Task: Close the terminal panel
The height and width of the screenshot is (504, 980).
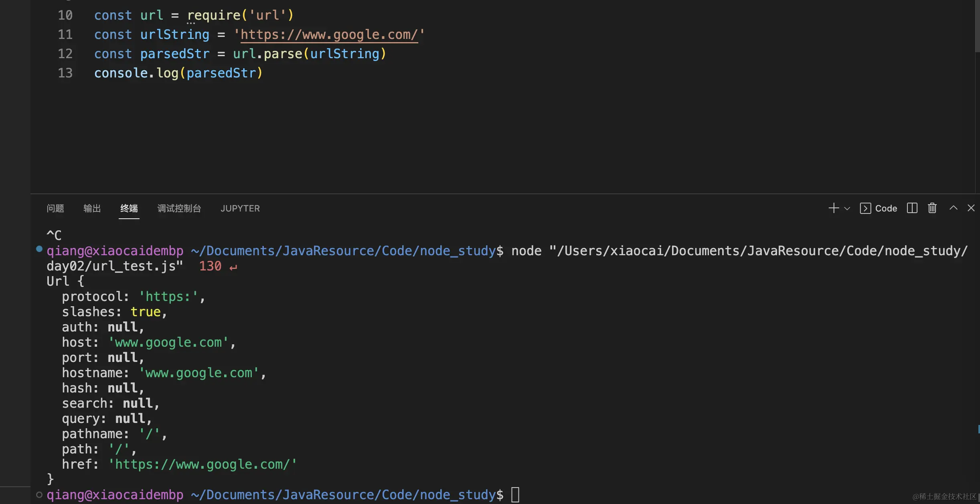Action: pyautogui.click(x=971, y=208)
